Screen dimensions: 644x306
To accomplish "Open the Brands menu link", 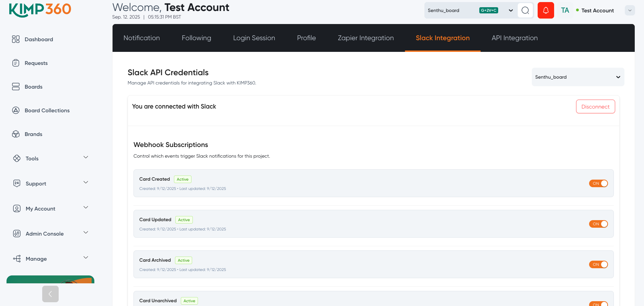I will tap(33, 134).
